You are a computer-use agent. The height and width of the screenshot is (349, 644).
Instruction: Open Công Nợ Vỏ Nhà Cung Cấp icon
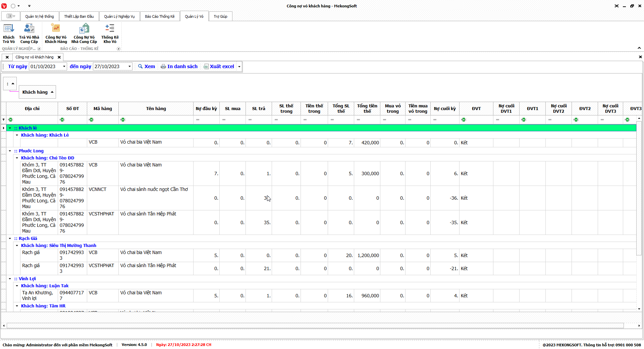pos(84,34)
